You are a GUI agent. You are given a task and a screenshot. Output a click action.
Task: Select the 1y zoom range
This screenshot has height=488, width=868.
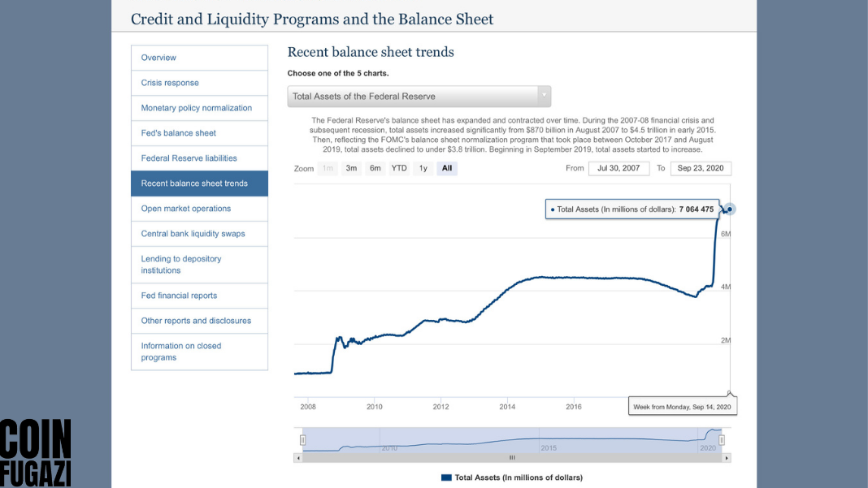pos(423,168)
